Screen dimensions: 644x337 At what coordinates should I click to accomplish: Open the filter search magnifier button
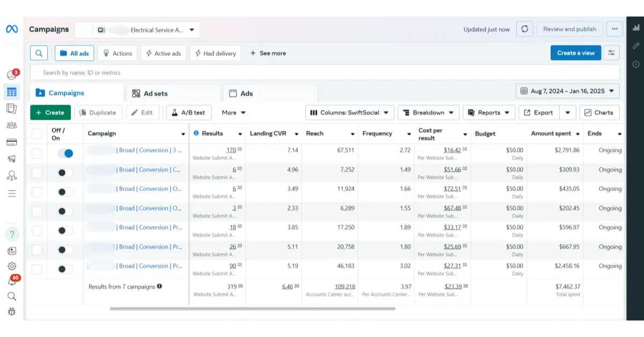39,53
